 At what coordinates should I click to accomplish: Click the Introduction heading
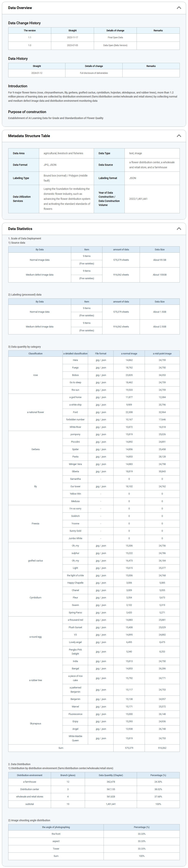click(17, 86)
